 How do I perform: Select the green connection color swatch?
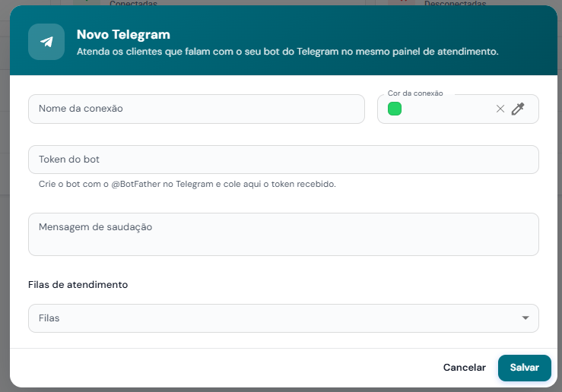[395, 109]
